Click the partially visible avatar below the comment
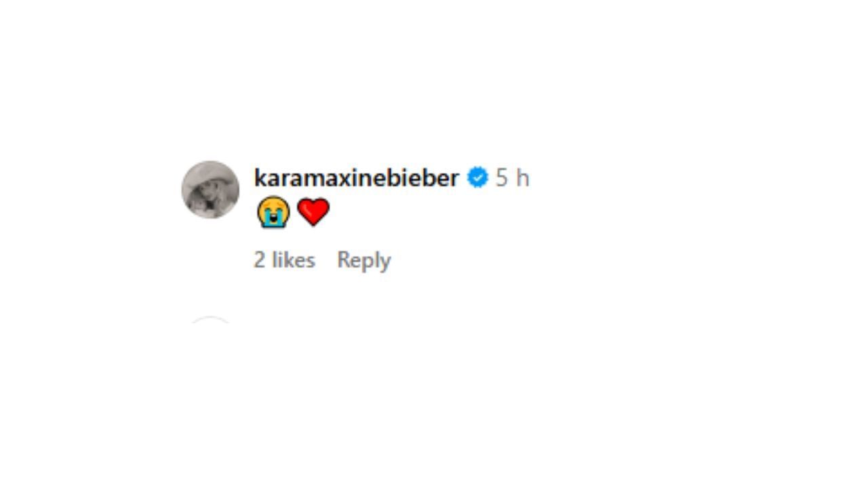This screenshot has height=488, width=868. [210, 320]
